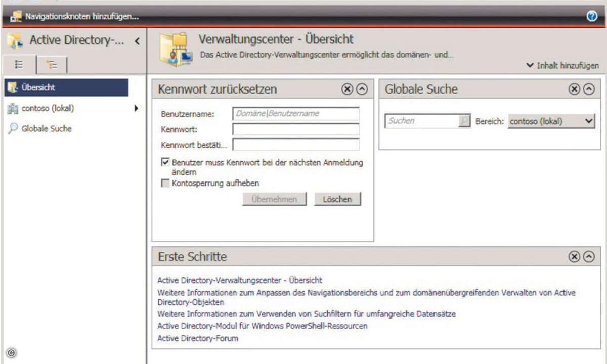This screenshot has height=364, width=607.
Task: Click the contoso (lokal) domain icon
Action: (x=12, y=108)
